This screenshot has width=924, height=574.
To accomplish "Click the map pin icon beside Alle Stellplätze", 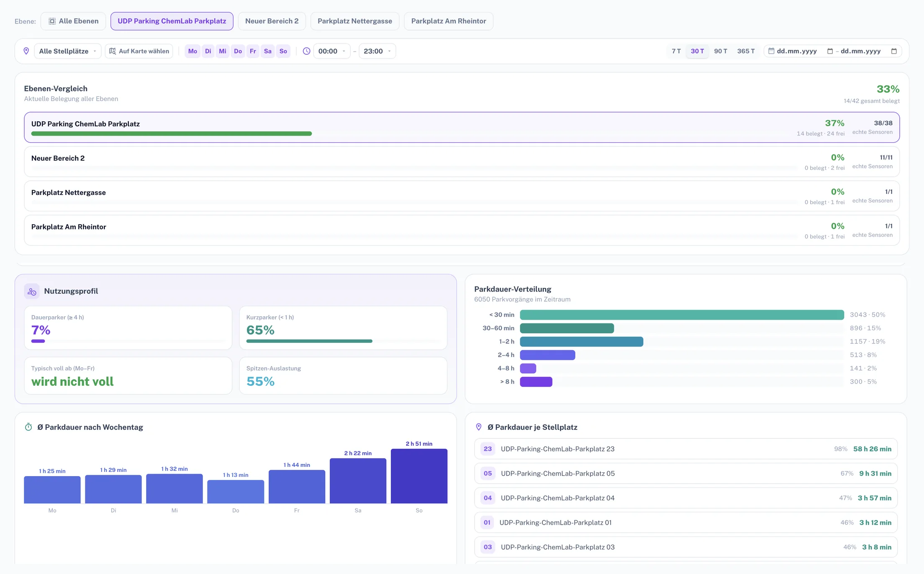I will pyautogui.click(x=26, y=51).
